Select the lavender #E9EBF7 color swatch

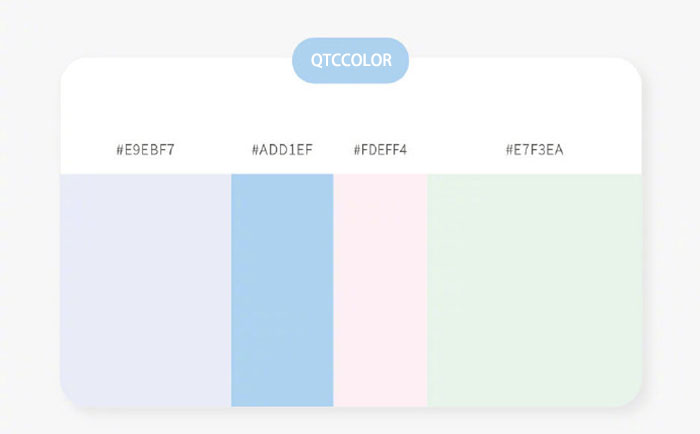coord(145,290)
